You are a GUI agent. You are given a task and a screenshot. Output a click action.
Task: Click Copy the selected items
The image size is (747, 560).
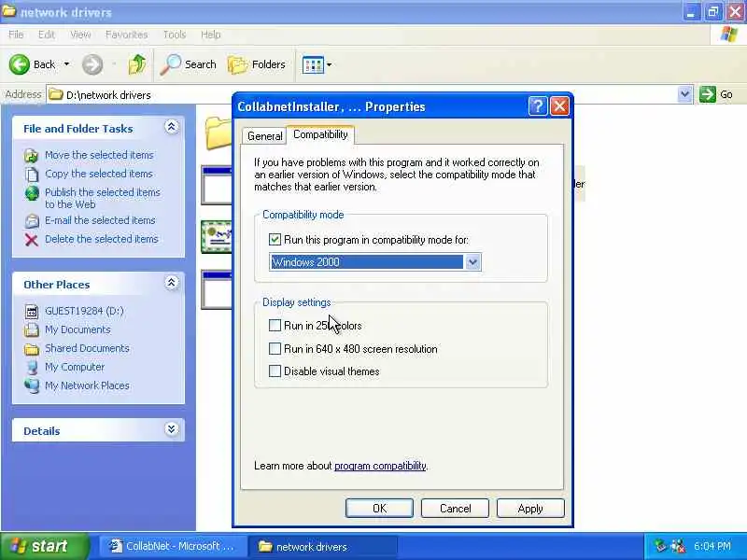pos(99,174)
